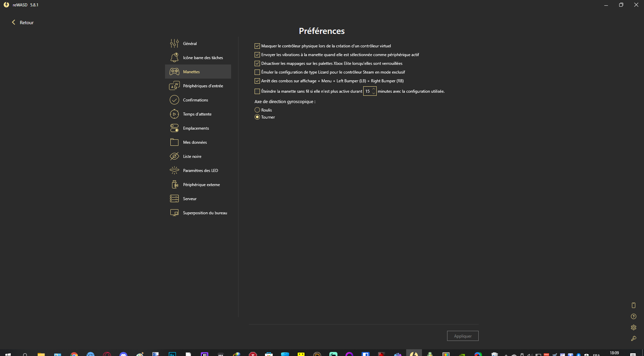
Task: Uncheck Masquer le contrôleur physique checkbox
Action: 257,46
